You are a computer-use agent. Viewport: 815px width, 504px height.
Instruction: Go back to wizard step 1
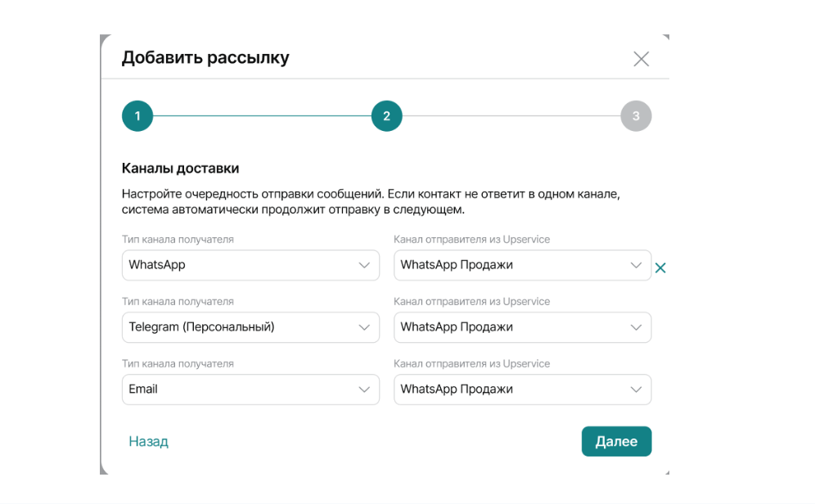(x=137, y=116)
